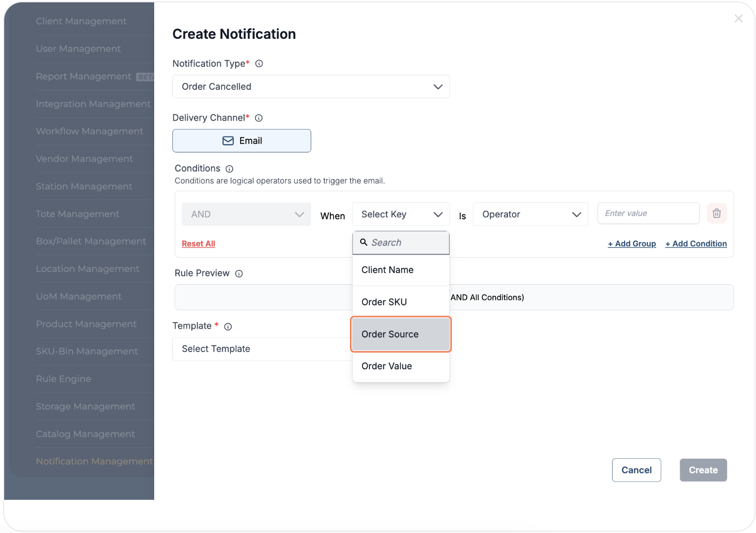756x533 pixels.
Task: Select Client Name from key list
Action: pyautogui.click(x=400, y=270)
